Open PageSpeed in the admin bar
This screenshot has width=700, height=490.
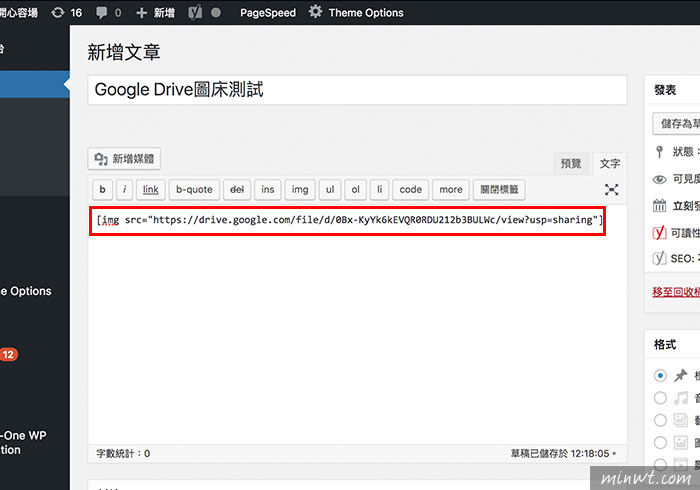(x=268, y=12)
